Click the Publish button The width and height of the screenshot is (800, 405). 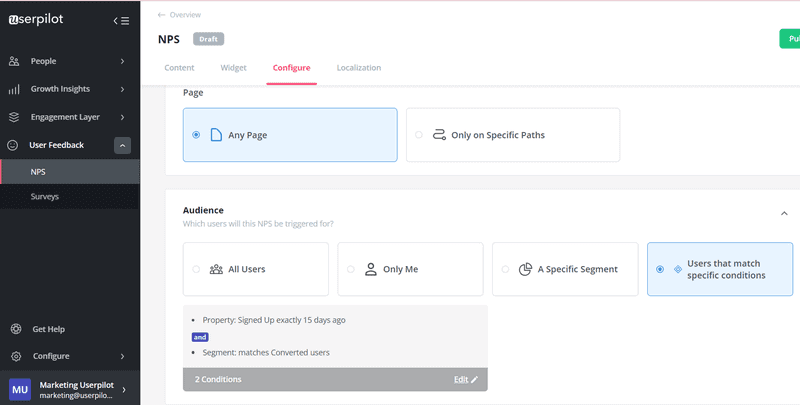(790, 39)
